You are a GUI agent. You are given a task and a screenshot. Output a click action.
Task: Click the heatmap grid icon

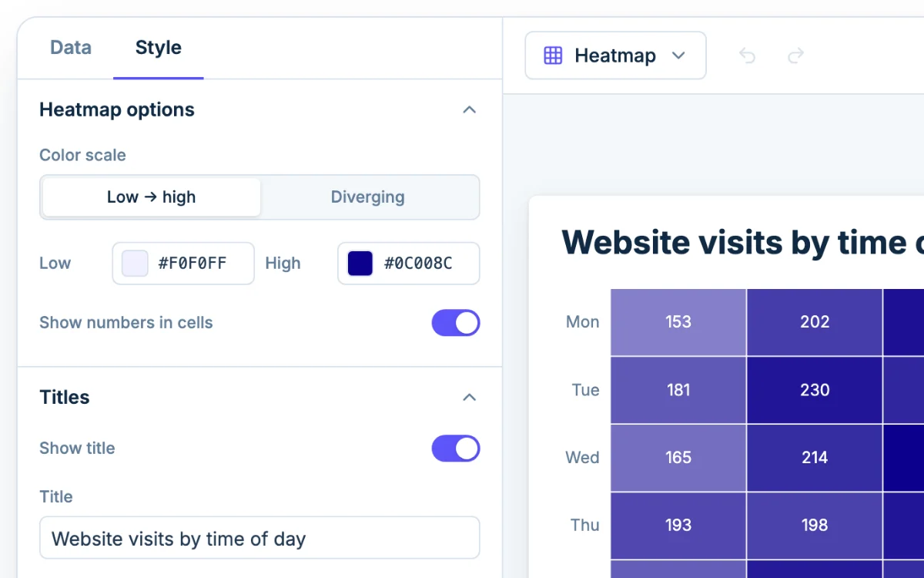pyautogui.click(x=553, y=55)
